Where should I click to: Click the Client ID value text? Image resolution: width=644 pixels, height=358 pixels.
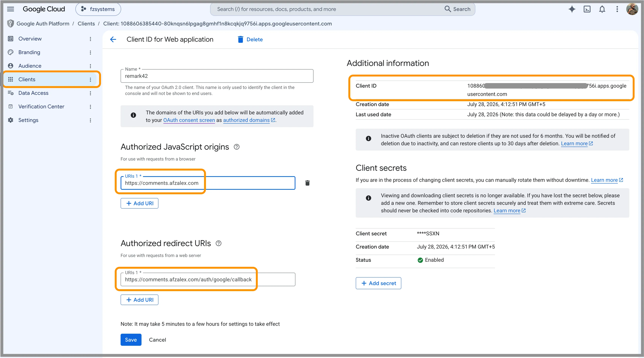tap(547, 90)
